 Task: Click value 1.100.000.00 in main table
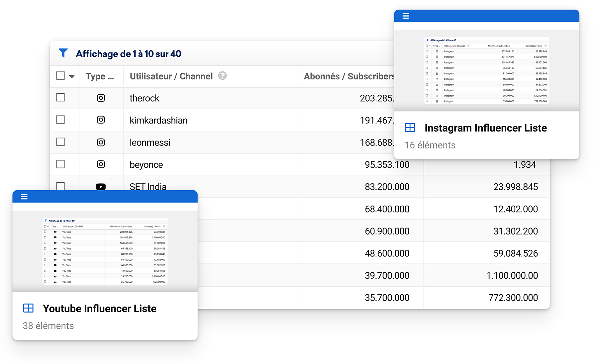pos(512,275)
